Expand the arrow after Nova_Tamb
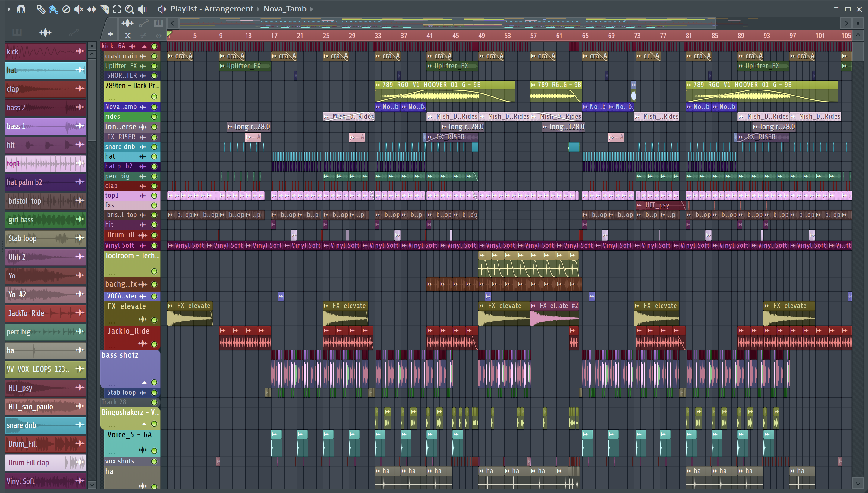The height and width of the screenshot is (493, 868). pyautogui.click(x=312, y=9)
